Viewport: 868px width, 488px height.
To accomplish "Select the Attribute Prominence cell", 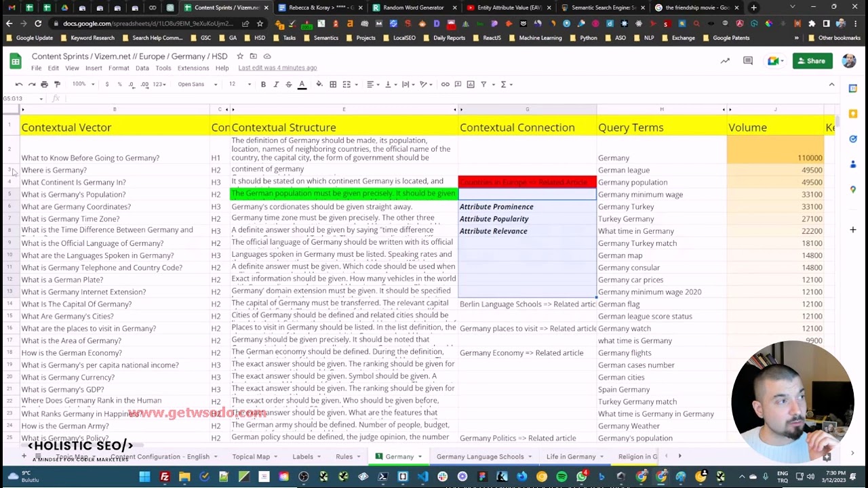I will (527, 207).
